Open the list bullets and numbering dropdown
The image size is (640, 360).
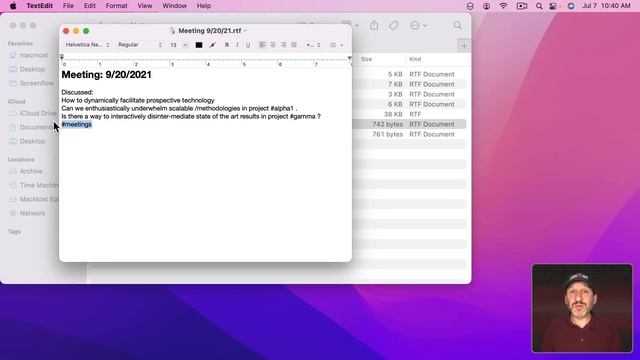click(337, 45)
